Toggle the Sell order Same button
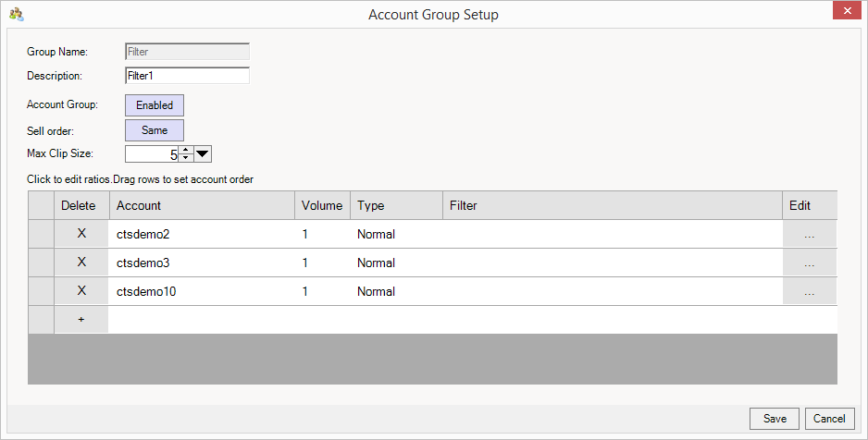This screenshot has height=440, width=868. tap(155, 130)
